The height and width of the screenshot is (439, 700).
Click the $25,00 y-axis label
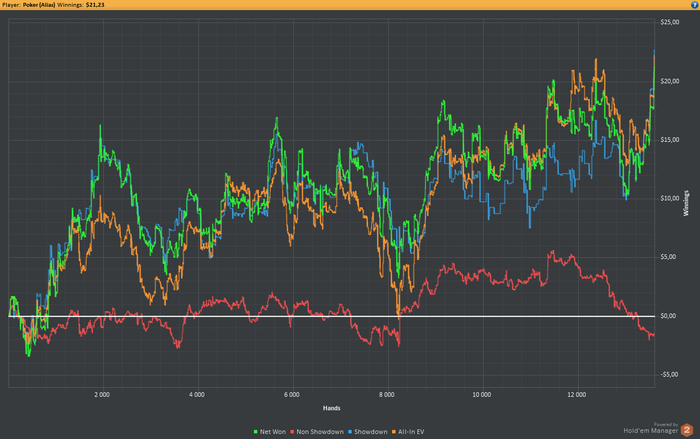[670, 22]
